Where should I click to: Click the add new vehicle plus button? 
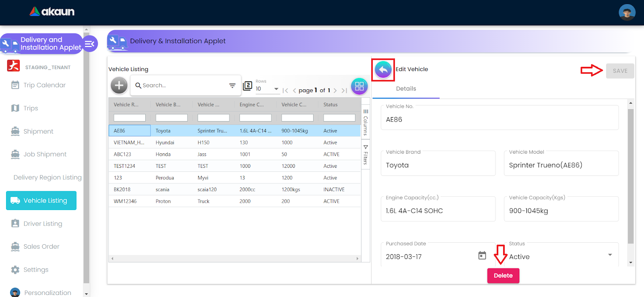point(119,85)
